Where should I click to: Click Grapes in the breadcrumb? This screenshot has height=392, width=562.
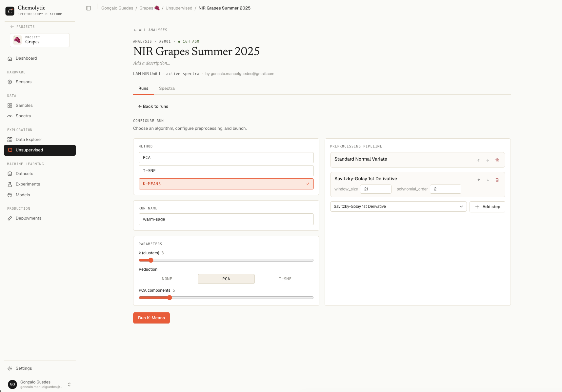[x=150, y=8]
